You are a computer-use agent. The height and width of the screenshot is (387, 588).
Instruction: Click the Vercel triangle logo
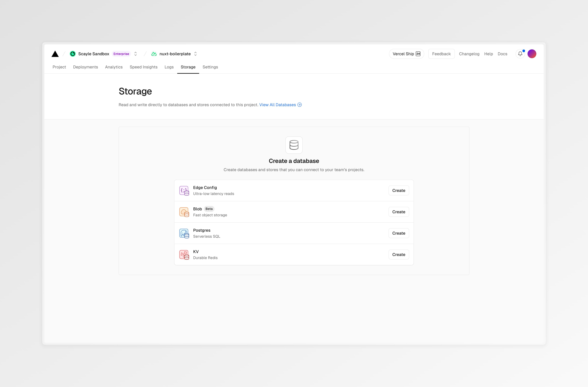pos(55,54)
